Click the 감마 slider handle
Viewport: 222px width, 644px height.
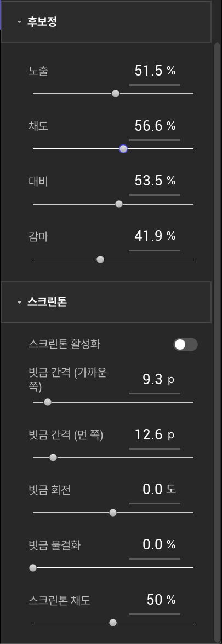point(100,259)
